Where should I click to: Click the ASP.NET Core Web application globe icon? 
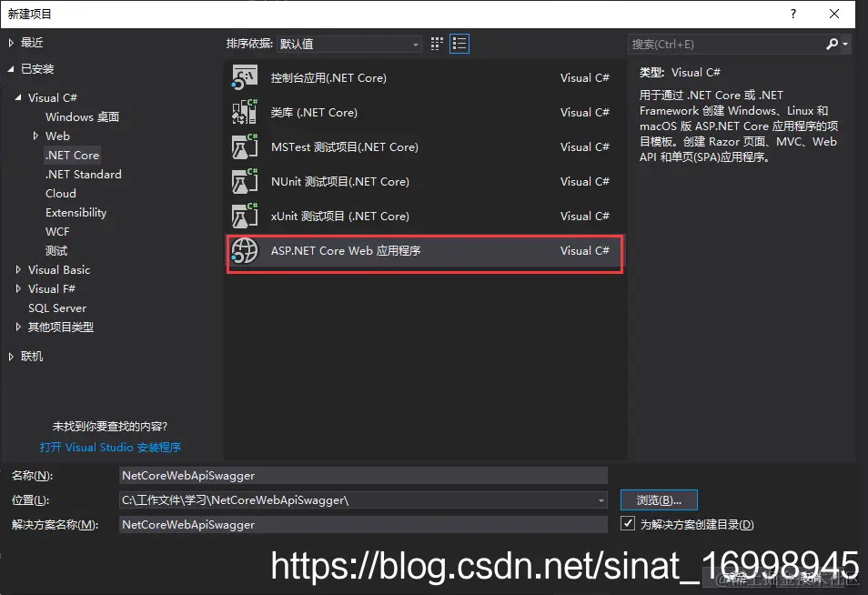tap(245, 251)
